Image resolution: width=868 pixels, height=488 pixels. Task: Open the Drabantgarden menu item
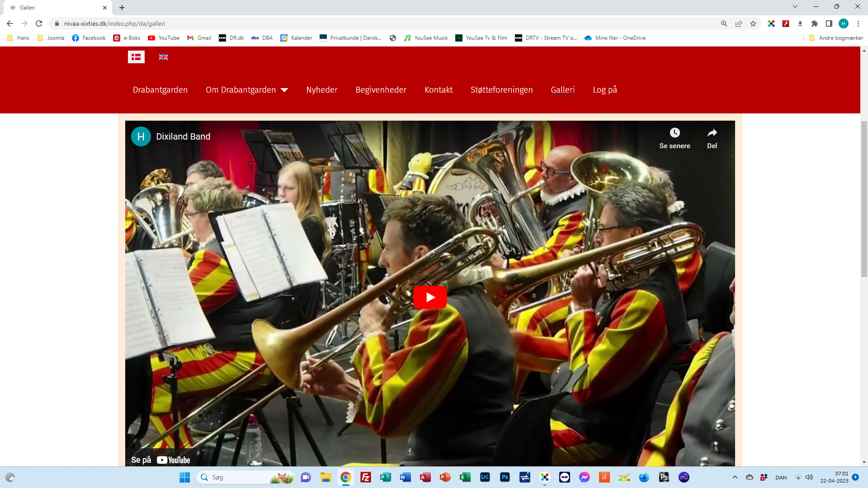point(160,90)
